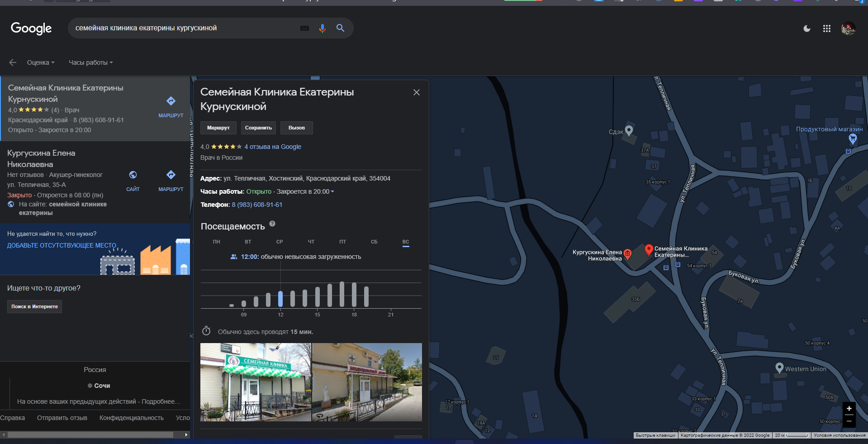
Task: Zoom in the map with plus
Action: (849, 408)
